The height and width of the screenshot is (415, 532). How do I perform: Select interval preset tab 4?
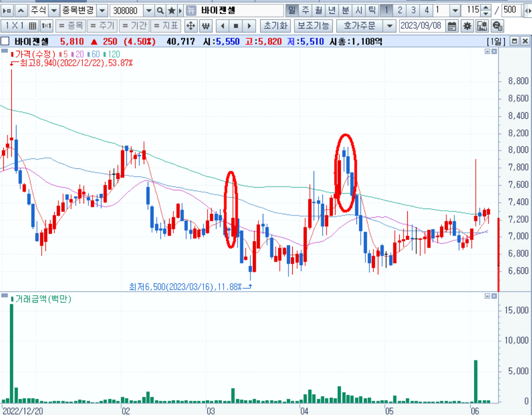tap(426, 11)
